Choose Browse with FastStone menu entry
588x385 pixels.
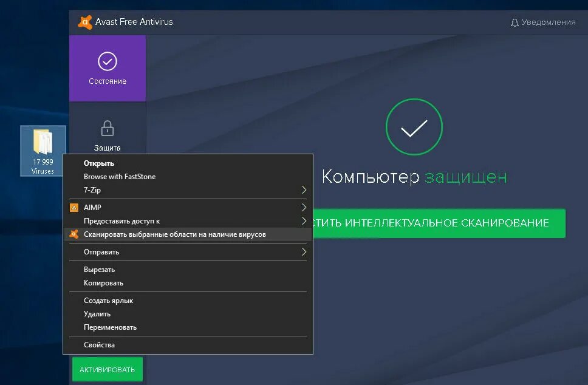188,177
